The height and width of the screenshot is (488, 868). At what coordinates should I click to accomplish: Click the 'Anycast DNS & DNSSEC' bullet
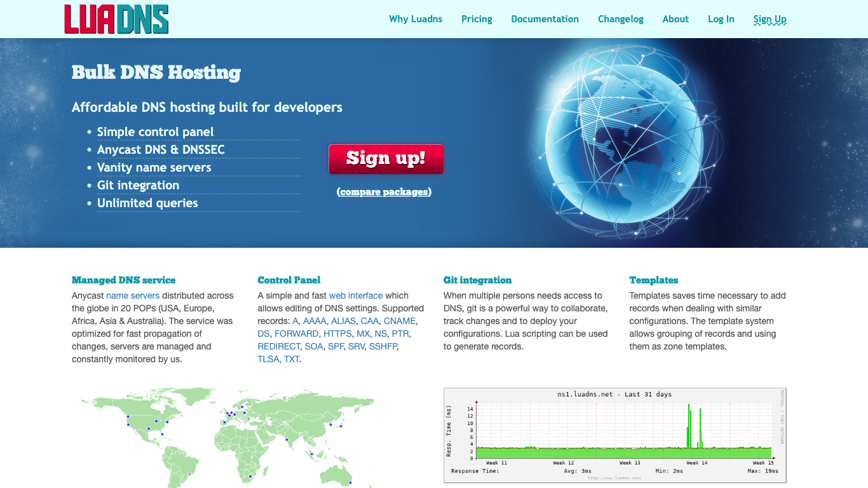[x=161, y=150]
